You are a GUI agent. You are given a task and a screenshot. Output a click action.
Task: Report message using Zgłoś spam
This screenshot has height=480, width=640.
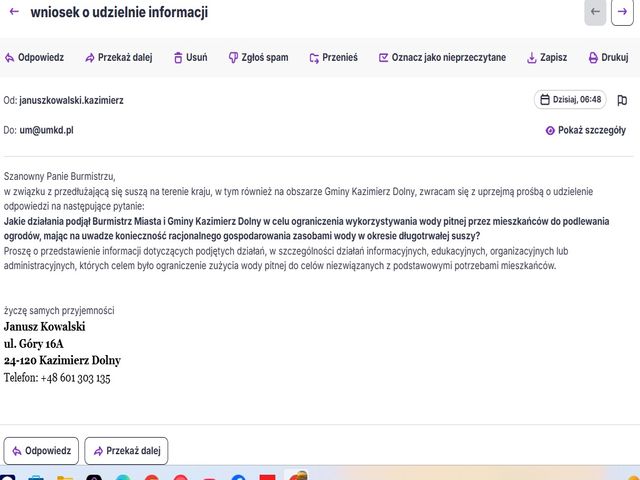[x=258, y=58]
